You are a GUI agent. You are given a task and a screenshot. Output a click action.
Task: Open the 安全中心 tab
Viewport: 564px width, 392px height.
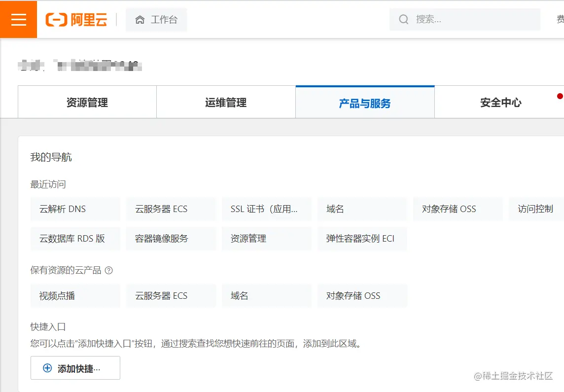coord(500,102)
